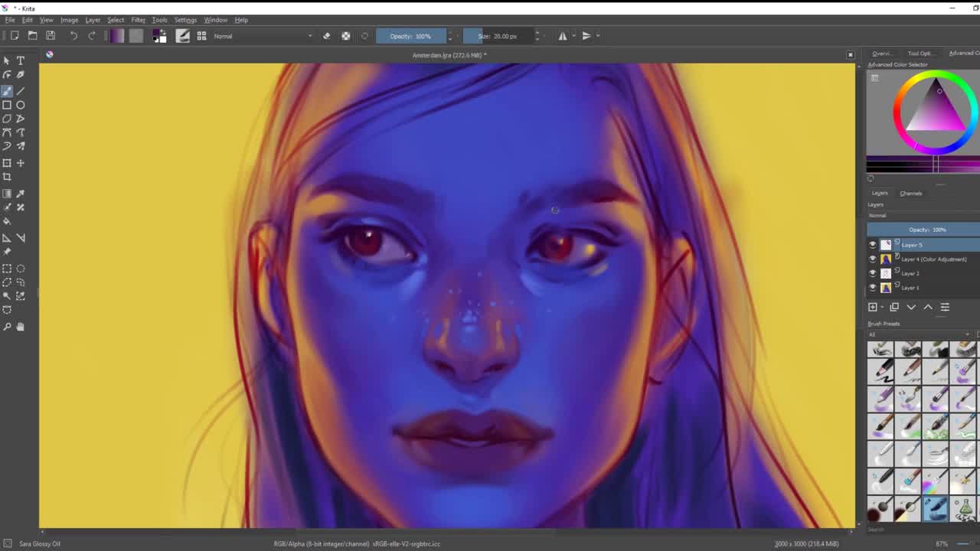This screenshot has width=980, height=551.
Task: Choose the Ellipse shape tool
Action: 21,105
